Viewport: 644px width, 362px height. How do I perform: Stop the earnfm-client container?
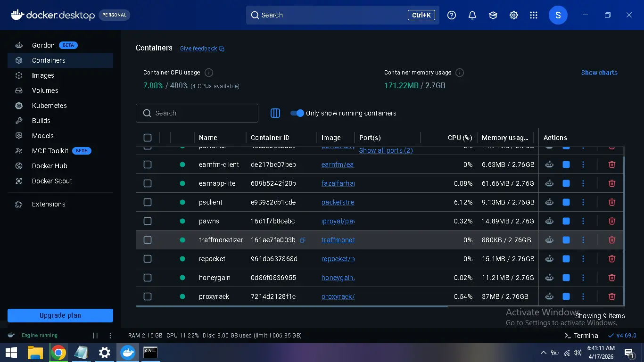click(x=566, y=165)
